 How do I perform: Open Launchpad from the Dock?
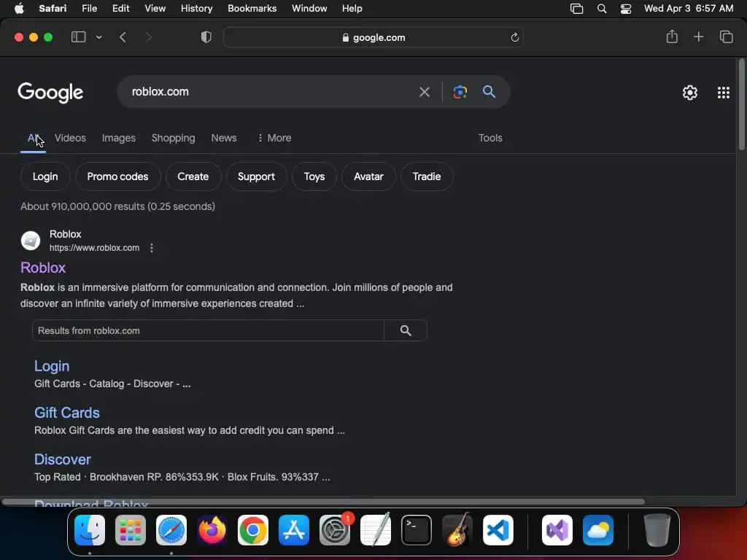tap(131, 530)
